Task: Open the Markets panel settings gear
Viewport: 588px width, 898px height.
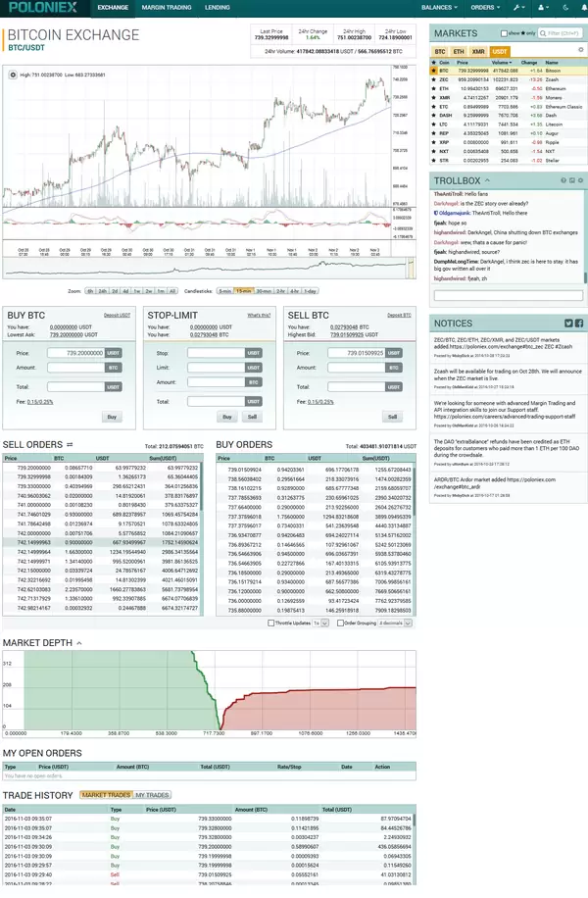Action: click(x=580, y=50)
